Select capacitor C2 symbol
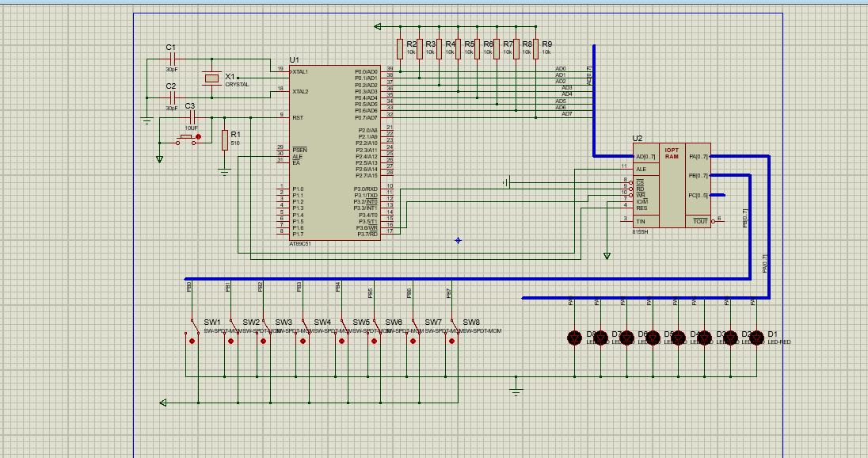868x458 pixels. pyautogui.click(x=171, y=97)
